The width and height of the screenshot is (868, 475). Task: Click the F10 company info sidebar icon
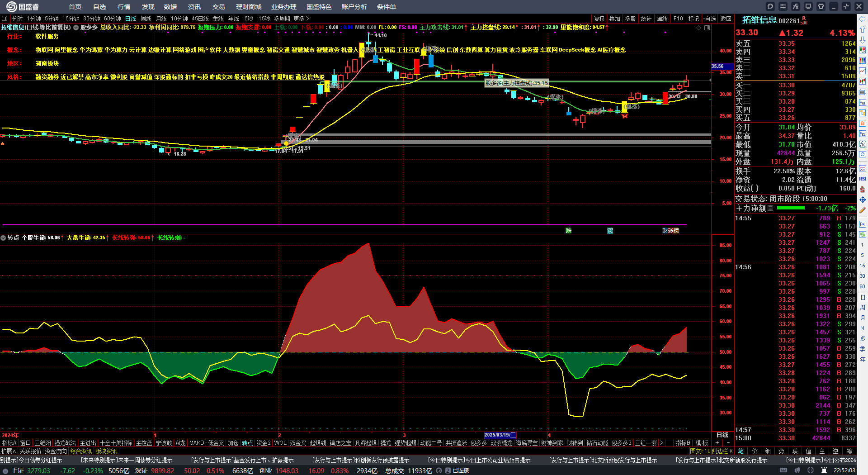863,103
